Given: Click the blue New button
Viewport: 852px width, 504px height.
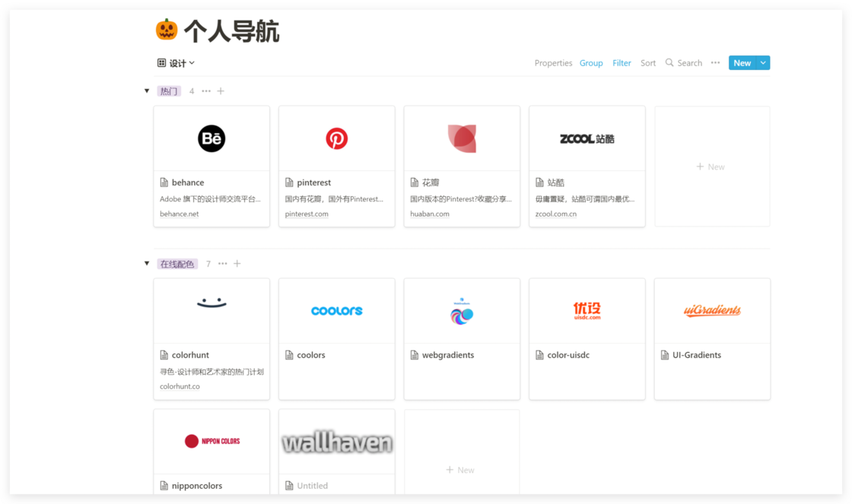Looking at the screenshot, I should [x=742, y=63].
